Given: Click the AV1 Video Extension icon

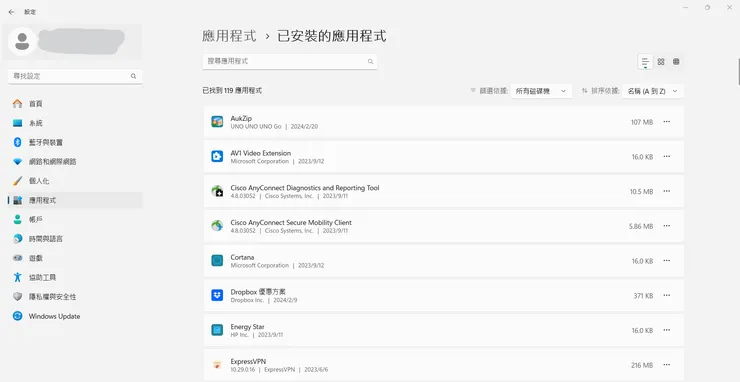Looking at the screenshot, I should [x=217, y=156].
